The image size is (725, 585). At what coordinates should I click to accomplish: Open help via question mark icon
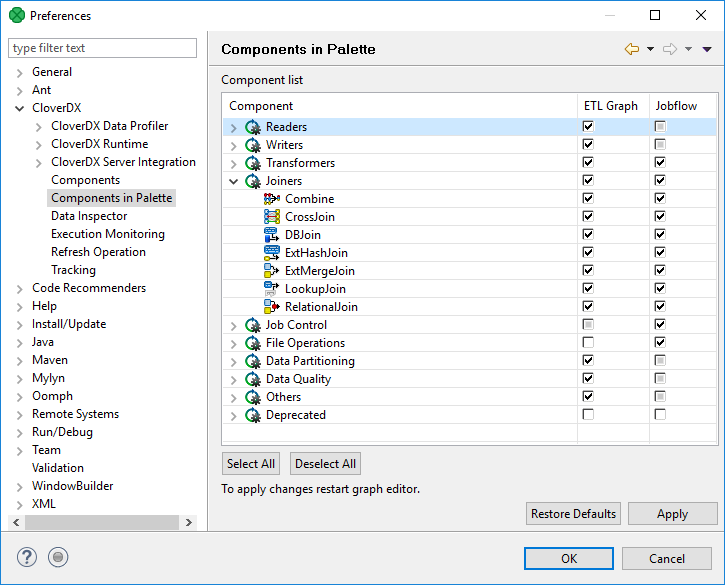point(28,557)
